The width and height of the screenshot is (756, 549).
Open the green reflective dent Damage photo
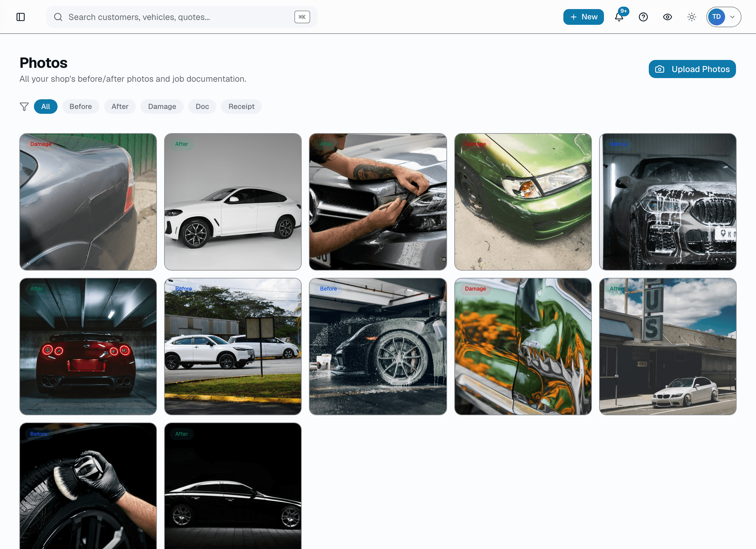523,347
